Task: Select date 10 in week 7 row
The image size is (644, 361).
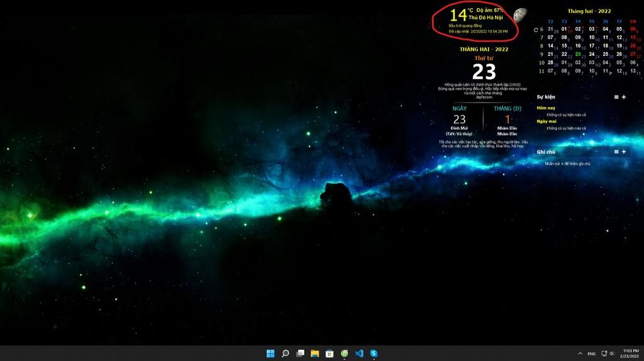Action: (x=592, y=37)
